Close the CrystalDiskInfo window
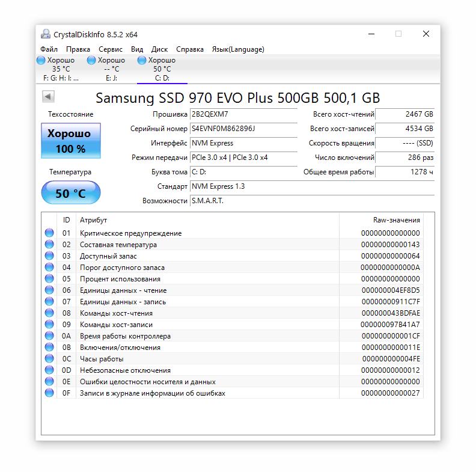The height and width of the screenshot is (472, 476). coord(426,34)
